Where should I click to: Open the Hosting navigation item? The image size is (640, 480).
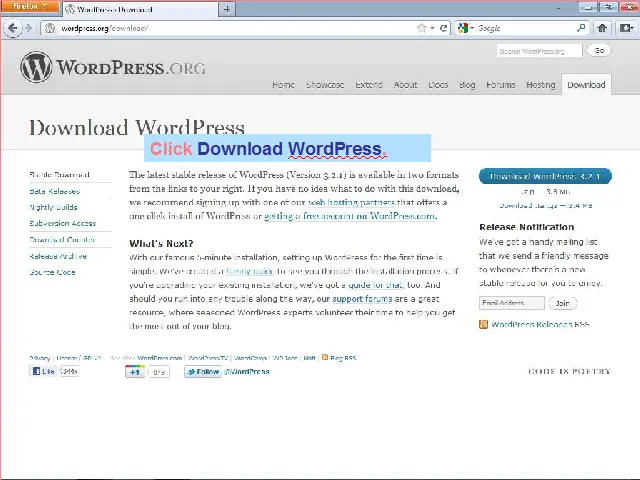pyautogui.click(x=541, y=85)
